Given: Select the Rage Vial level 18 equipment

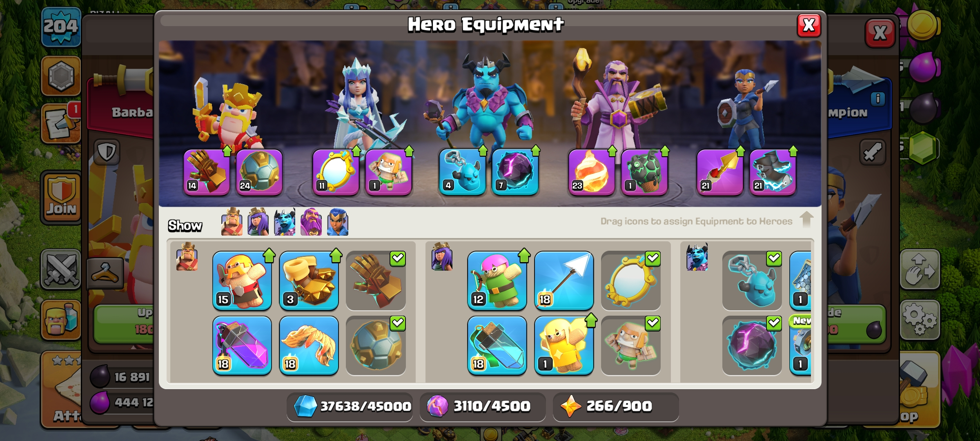Looking at the screenshot, I should 242,345.
